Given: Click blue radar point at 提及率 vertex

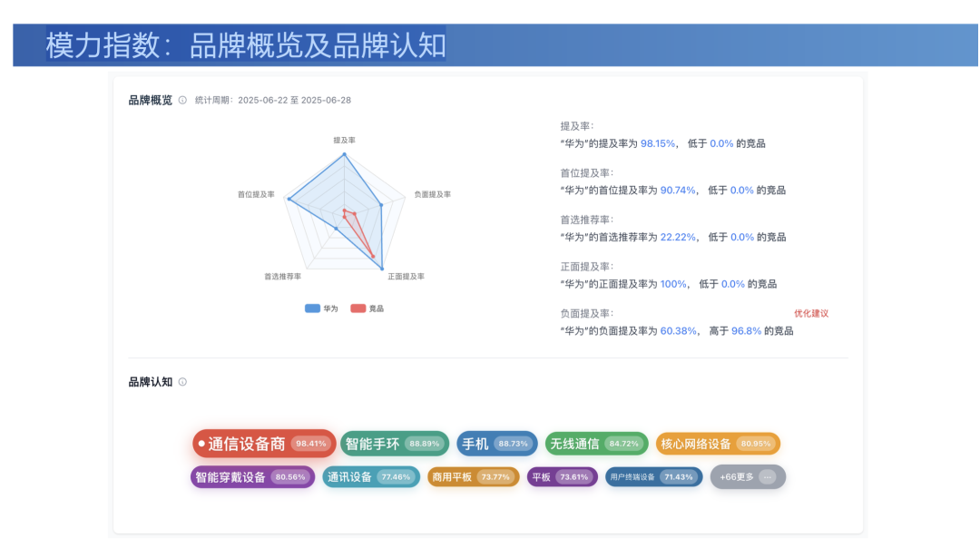Looking at the screenshot, I should pyautogui.click(x=345, y=154).
